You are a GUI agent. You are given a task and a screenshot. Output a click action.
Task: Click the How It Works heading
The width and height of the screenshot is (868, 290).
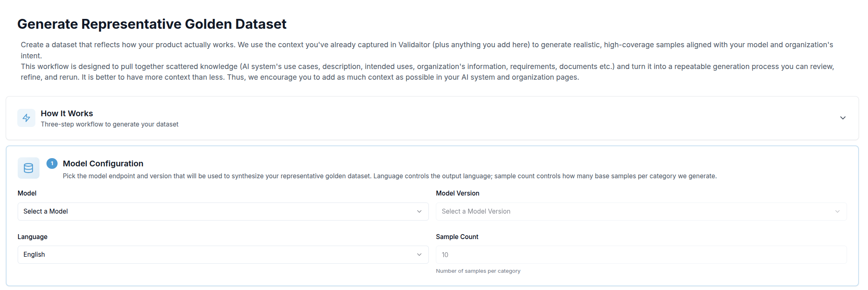(x=67, y=113)
